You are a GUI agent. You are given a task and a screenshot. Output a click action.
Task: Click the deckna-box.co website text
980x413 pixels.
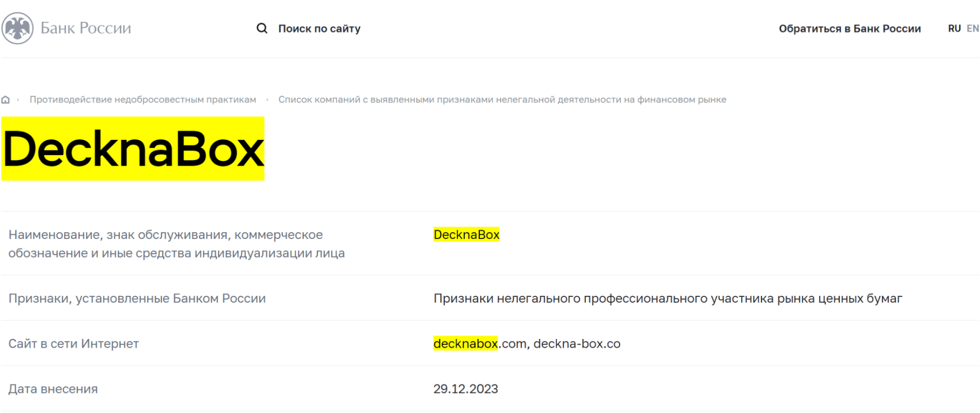point(577,344)
